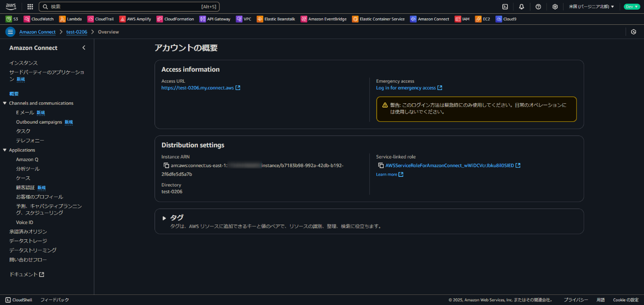
Task: Open CloudTrail shortcut in favorites bar
Action: pos(100,19)
